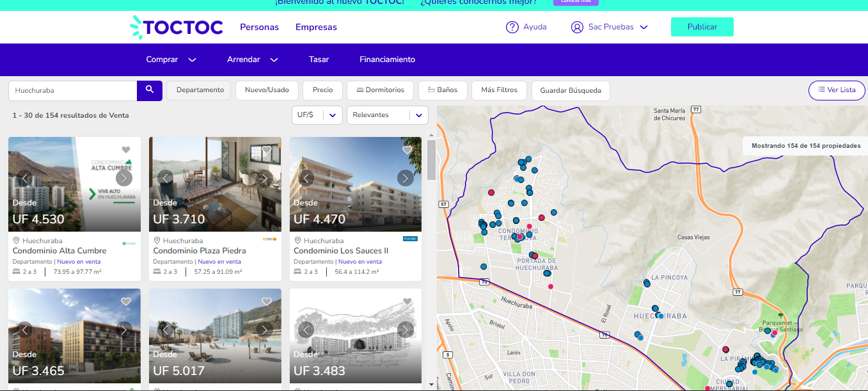868x391 pixels.
Task: Open the Personas menu
Action: 260,28
